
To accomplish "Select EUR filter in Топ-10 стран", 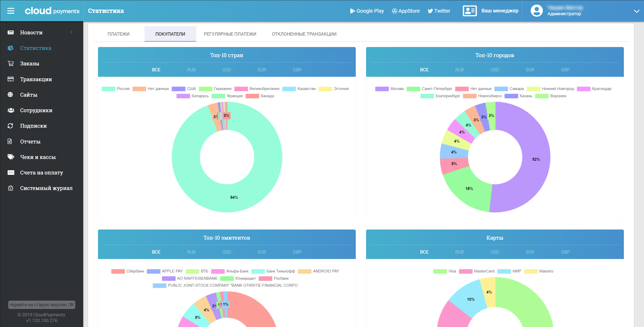I will (x=262, y=70).
